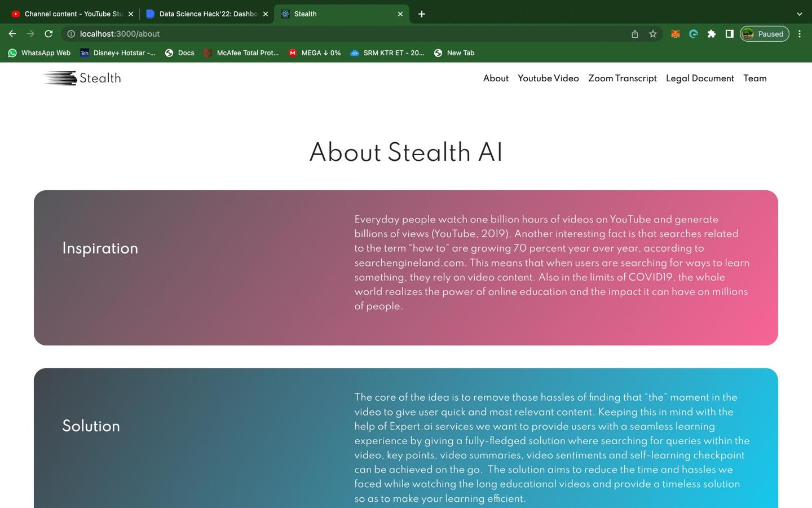
Task: Click the Solution paragraph about Expert.ai
Action: coord(552,448)
